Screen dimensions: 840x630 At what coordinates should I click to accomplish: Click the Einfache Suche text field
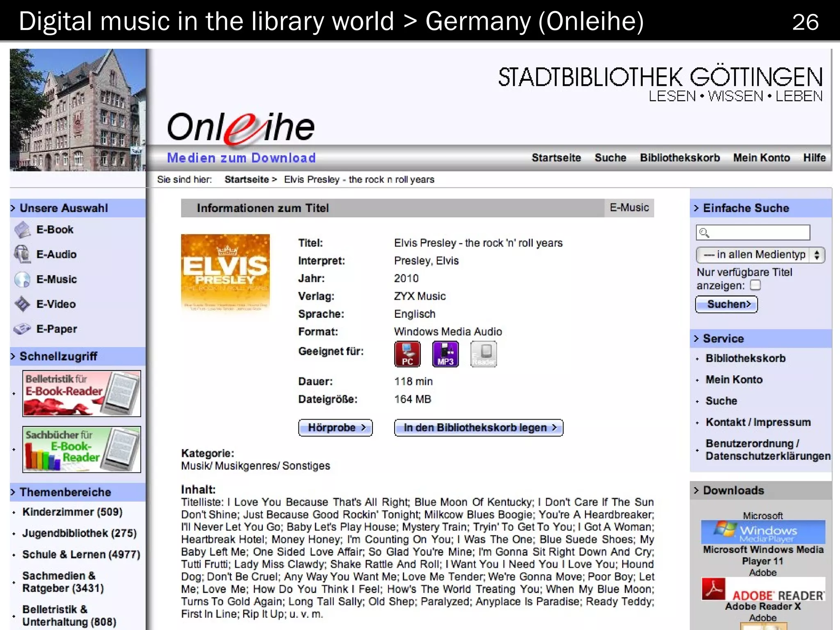(753, 233)
